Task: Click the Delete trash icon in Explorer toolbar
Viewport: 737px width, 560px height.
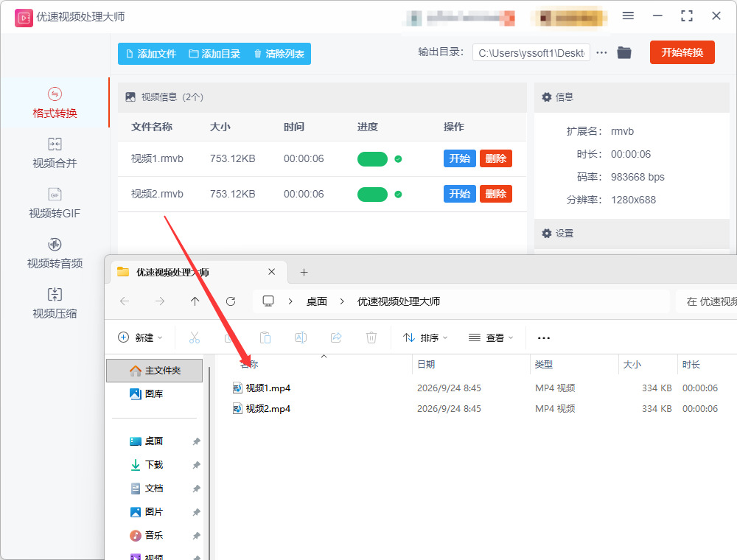Action: point(371,337)
